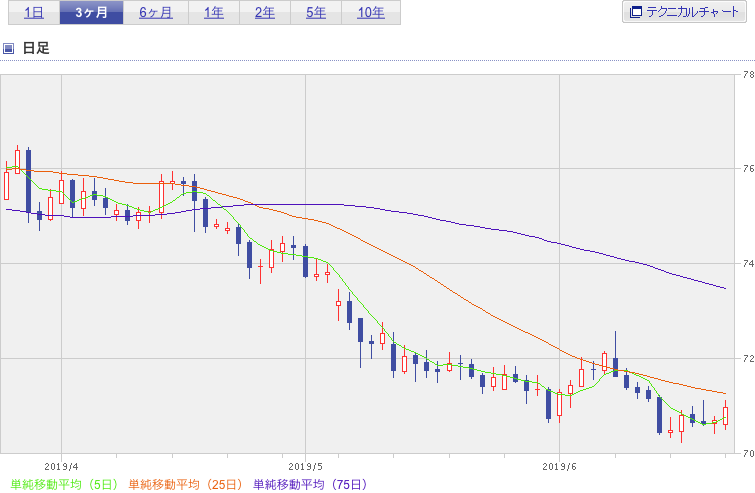Click the 2019/5 date axis label
The width and height of the screenshot is (755, 493).
(305, 467)
